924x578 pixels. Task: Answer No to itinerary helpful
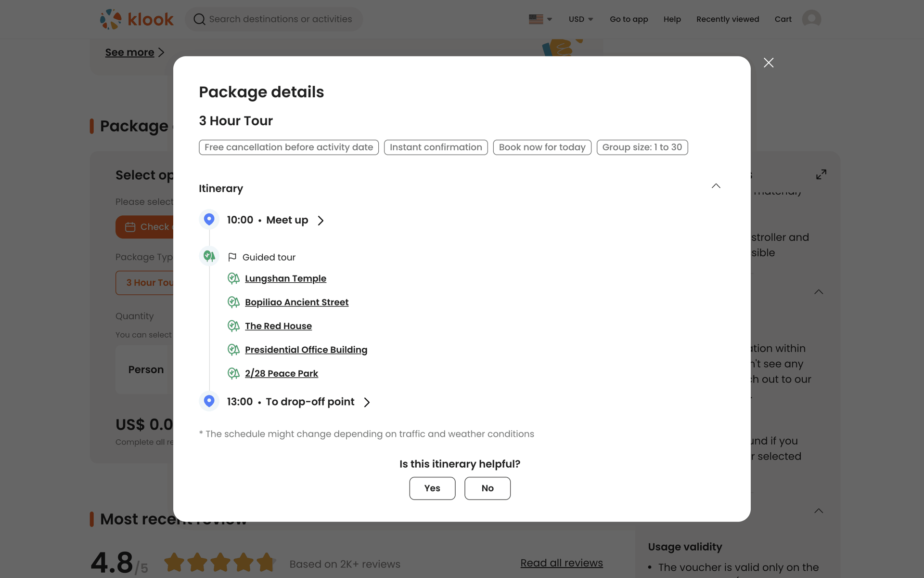(x=488, y=488)
